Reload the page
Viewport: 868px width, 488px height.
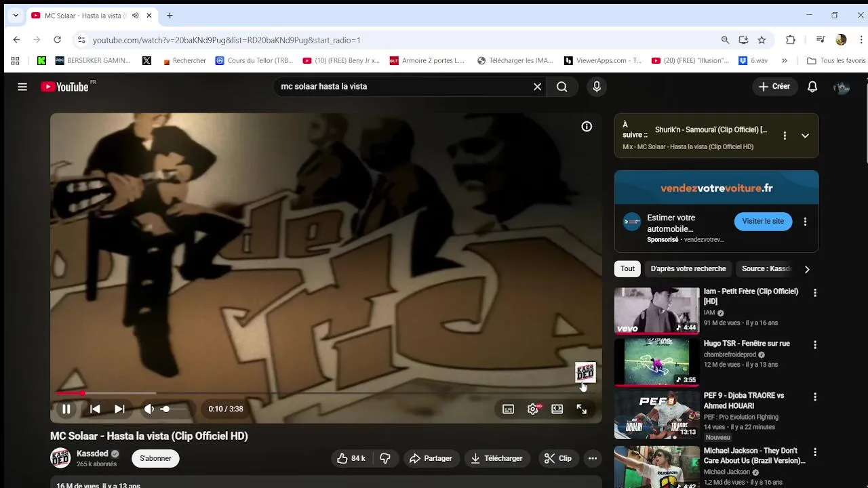point(57,40)
